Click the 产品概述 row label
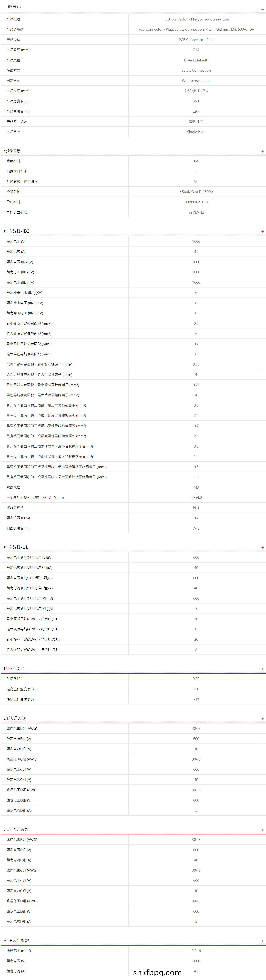The image size is (266, 980). tap(13, 19)
